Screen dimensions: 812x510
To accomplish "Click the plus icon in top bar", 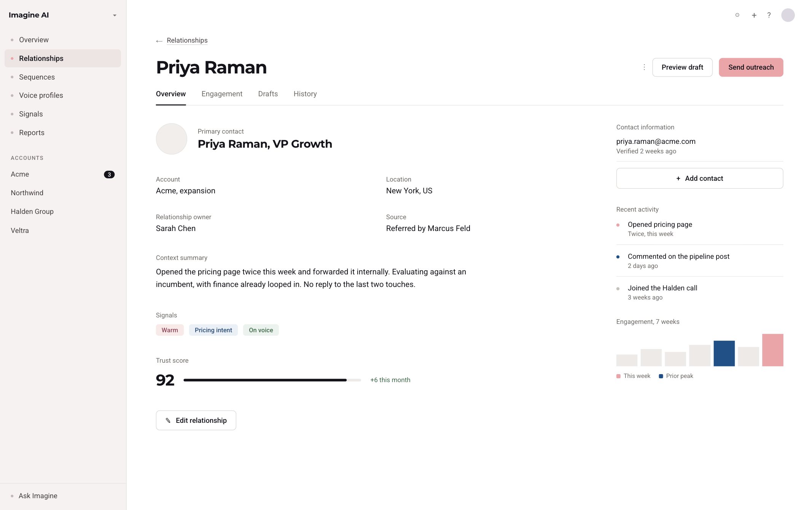I will point(754,15).
